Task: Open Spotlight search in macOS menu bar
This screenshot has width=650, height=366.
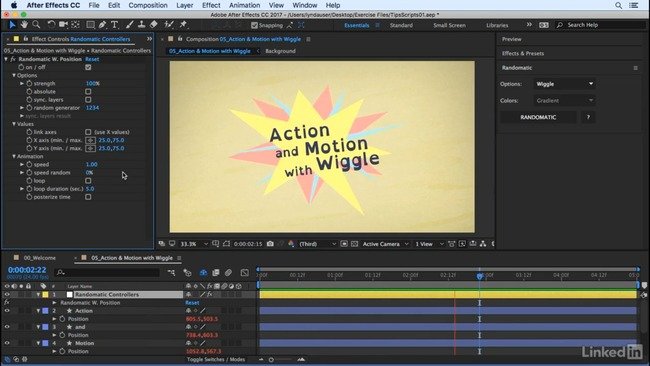Action: [618, 5]
